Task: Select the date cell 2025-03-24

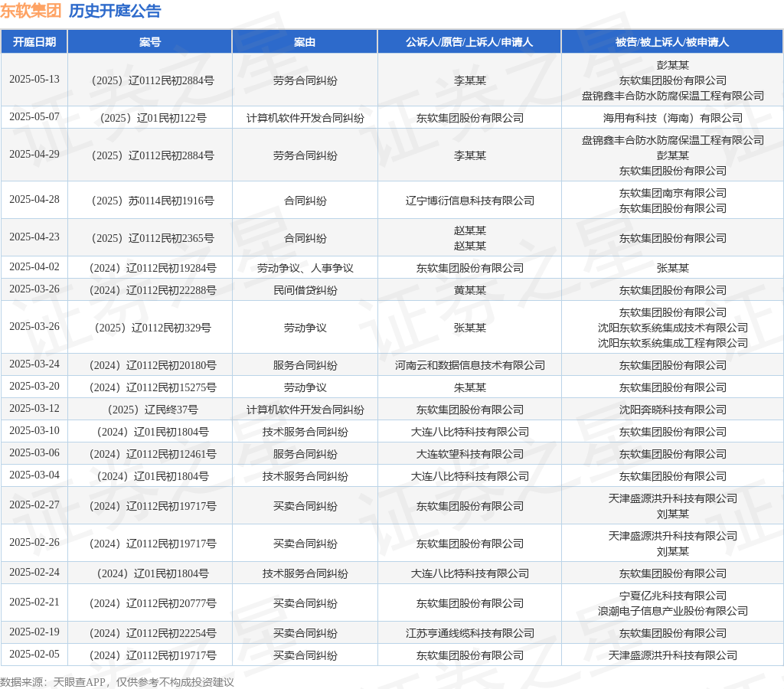Action: 34,364
